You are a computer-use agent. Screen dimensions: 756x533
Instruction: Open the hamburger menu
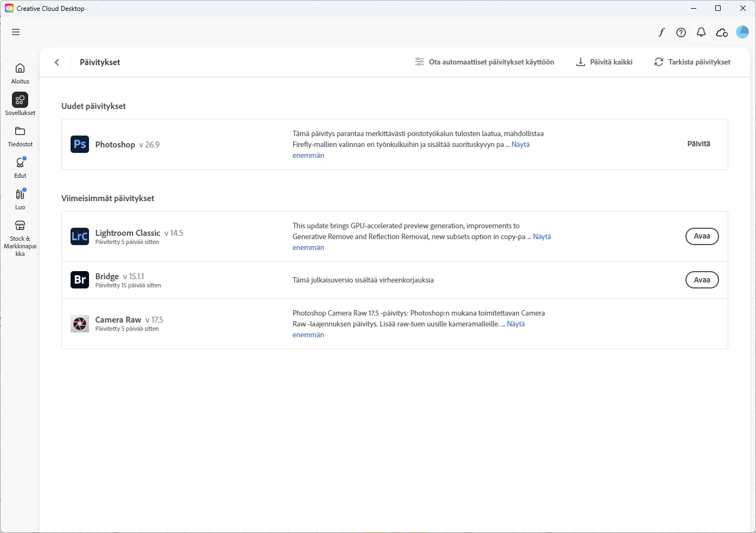point(16,32)
